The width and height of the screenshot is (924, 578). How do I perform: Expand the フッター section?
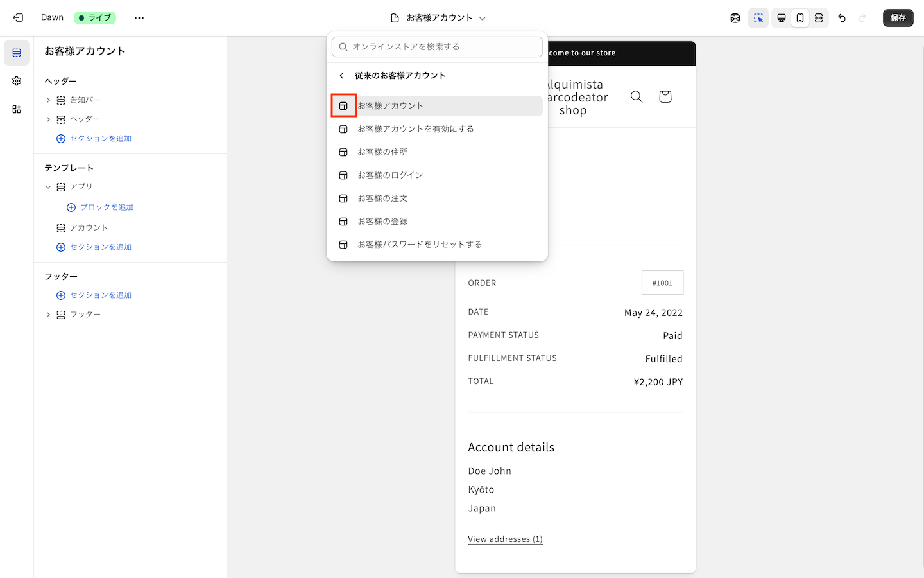point(48,315)
